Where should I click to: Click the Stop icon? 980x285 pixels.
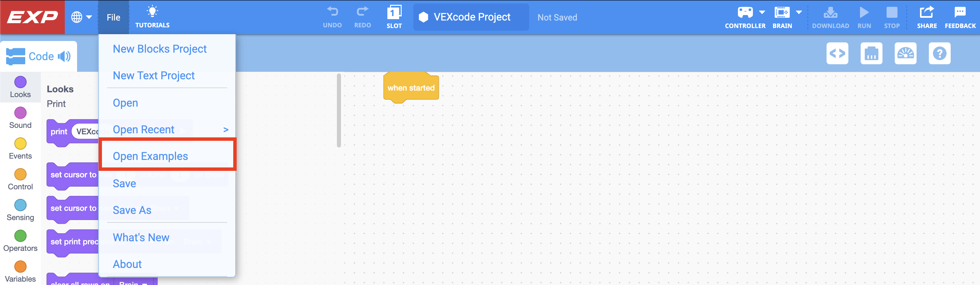click(892, 13)
